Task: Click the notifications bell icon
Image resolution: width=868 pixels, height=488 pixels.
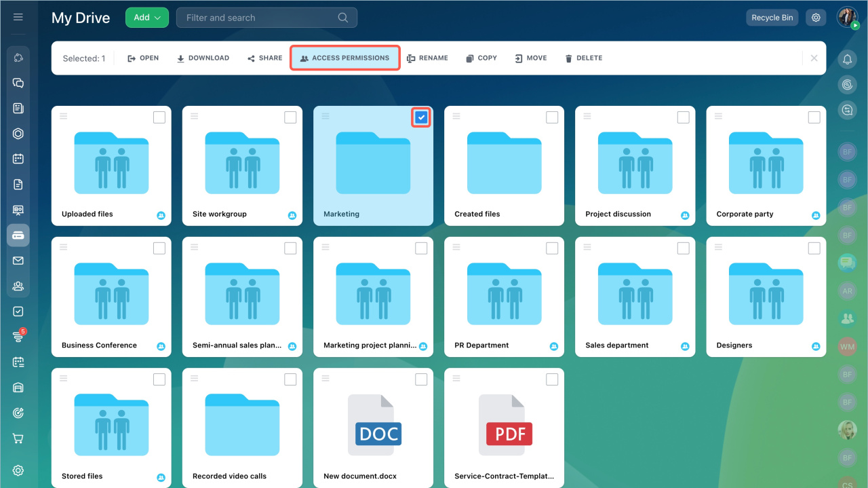Action: (x=847, y=60)
